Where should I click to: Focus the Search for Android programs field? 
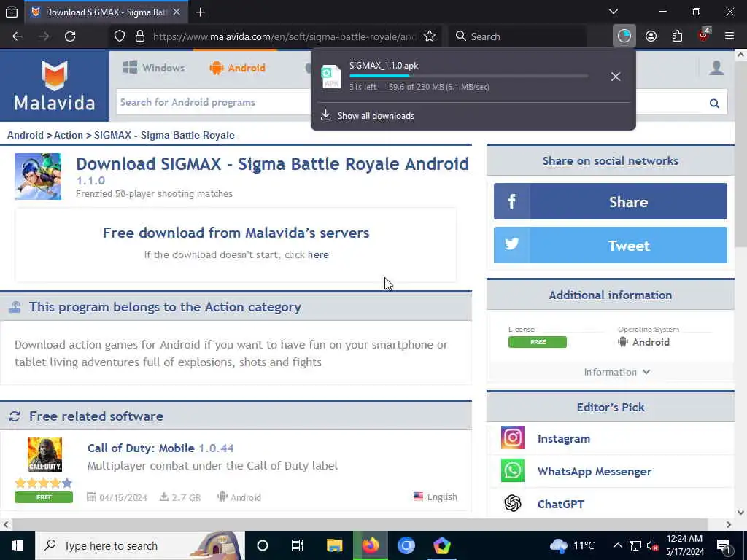(214, 102)
